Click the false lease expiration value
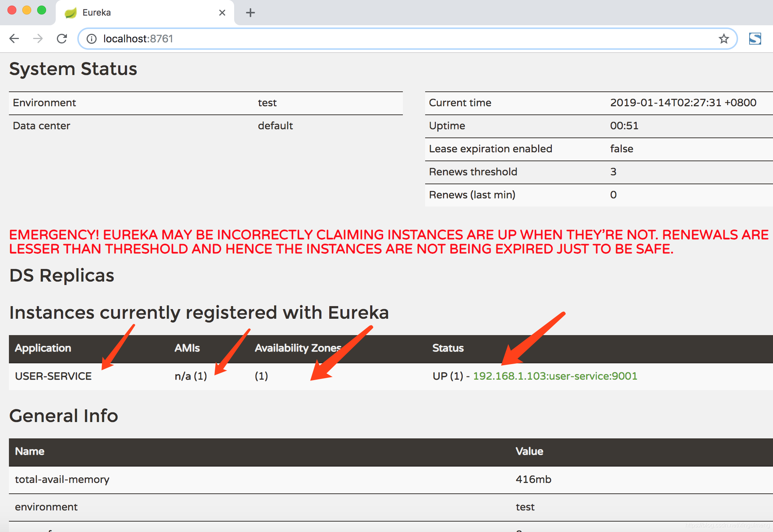The width and height of the screenshot is (773, 532). (621, 149)
